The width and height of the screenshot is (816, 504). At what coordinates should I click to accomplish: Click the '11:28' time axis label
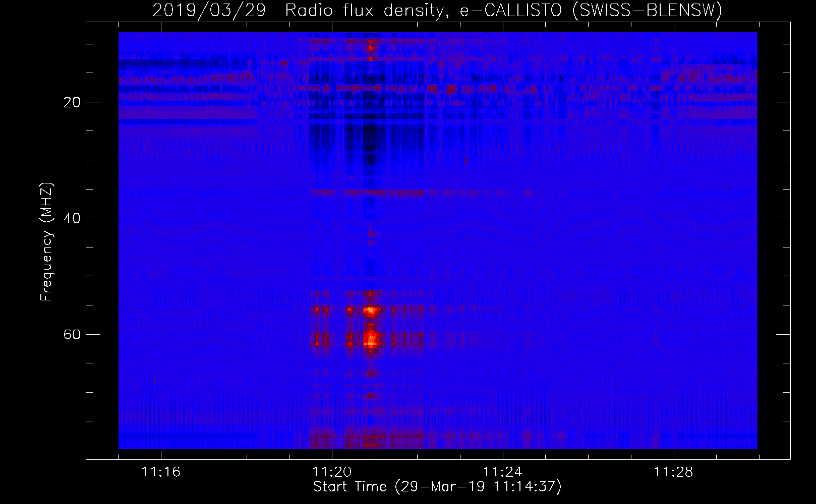tap(673, 472)
